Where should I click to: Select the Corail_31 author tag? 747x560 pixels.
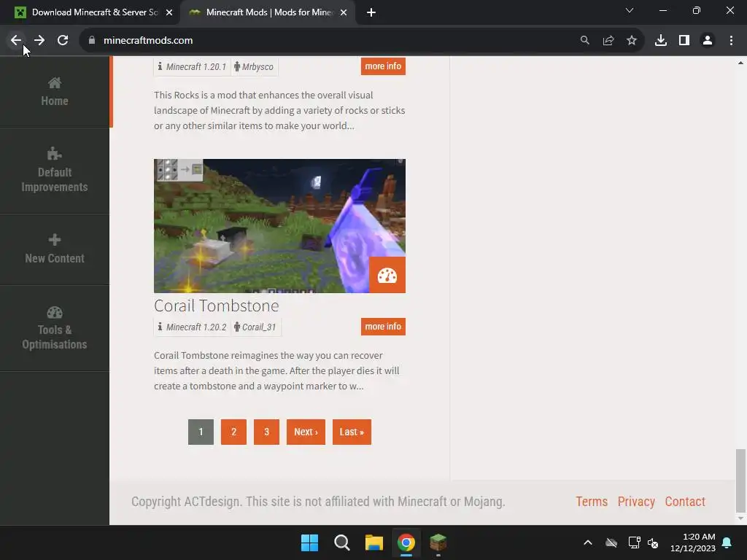click(255, 327)
